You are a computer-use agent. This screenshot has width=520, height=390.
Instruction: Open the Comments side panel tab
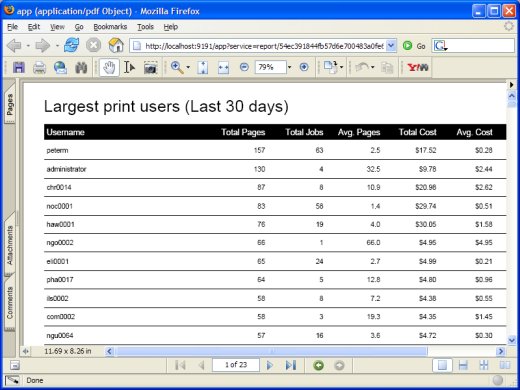coord(10,303)
